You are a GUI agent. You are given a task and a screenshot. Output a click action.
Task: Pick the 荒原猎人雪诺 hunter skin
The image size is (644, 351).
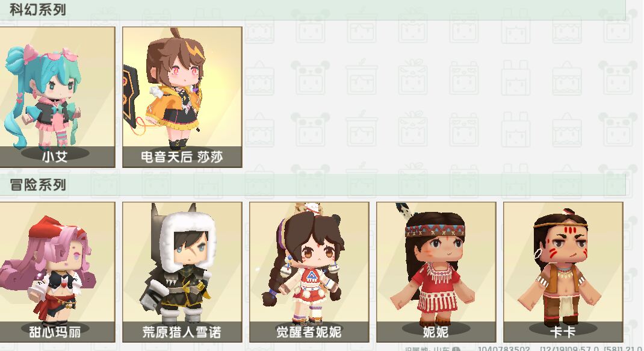point(182,272)
